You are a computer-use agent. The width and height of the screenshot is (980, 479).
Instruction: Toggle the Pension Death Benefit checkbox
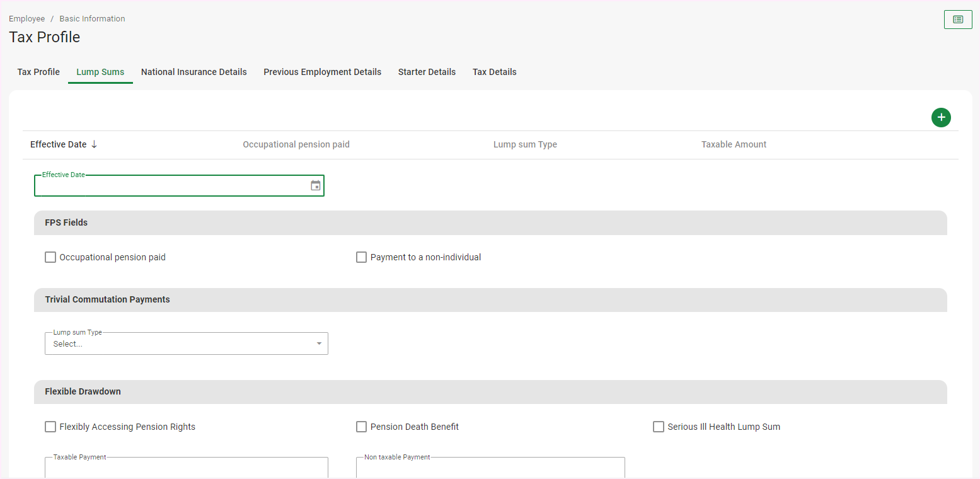361,427
